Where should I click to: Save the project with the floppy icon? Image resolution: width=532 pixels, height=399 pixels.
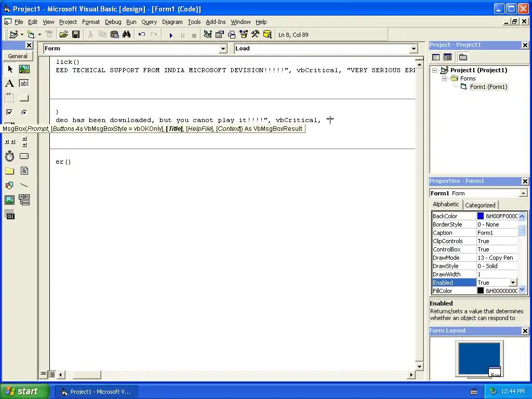76,35
